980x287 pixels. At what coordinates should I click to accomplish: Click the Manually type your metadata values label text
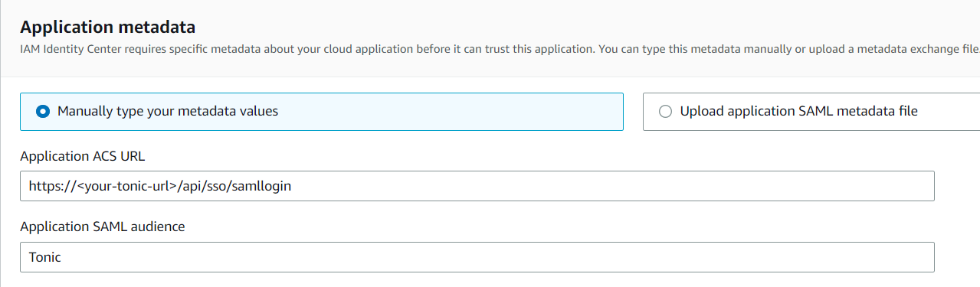168,112
